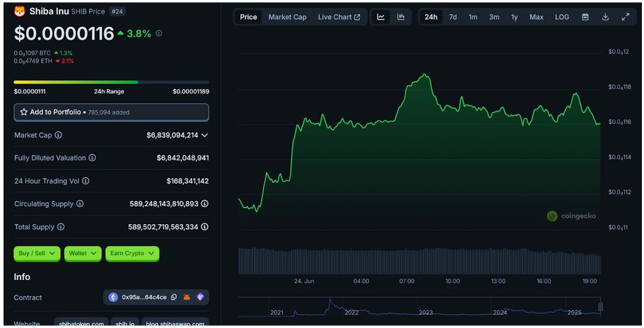Open the Live Chart tab
Viewport: 644px width, 328px height.
click(339, 17)
